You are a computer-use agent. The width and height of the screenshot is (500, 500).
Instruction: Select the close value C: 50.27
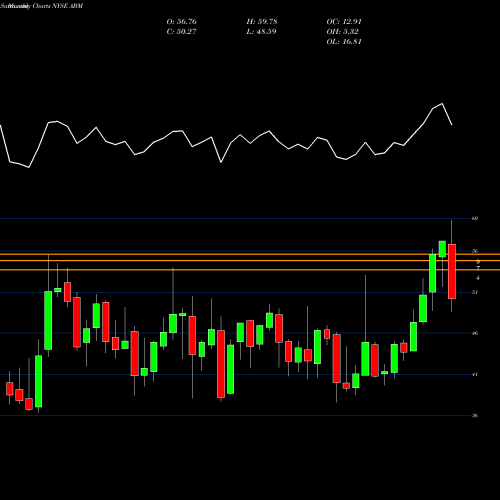182,32
